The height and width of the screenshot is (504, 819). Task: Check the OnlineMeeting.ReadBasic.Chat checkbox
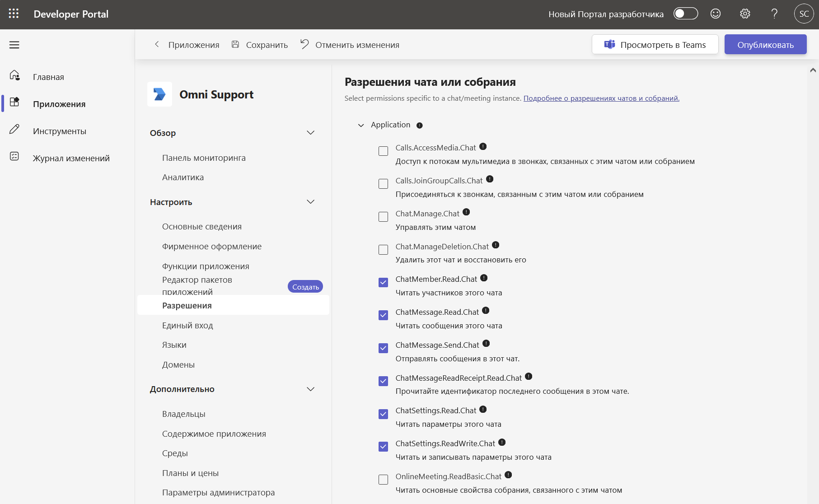click(383, 480)
